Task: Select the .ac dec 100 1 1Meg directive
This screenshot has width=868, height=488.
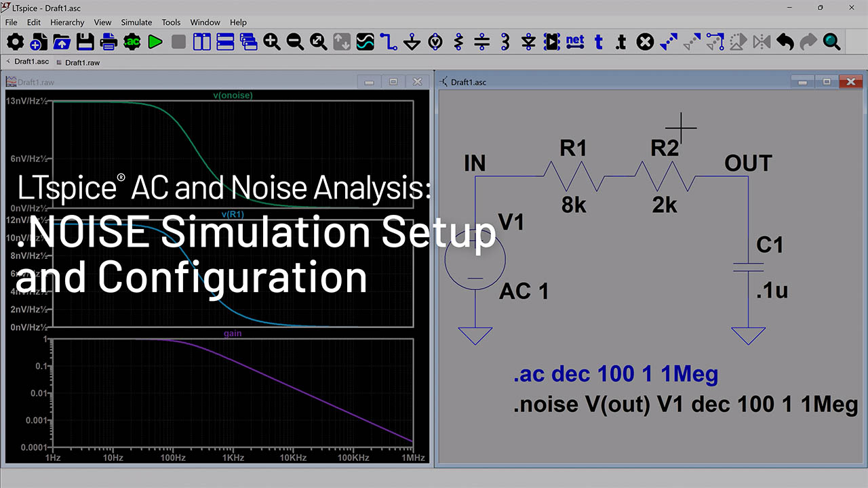Action: [x=616, y=374]
